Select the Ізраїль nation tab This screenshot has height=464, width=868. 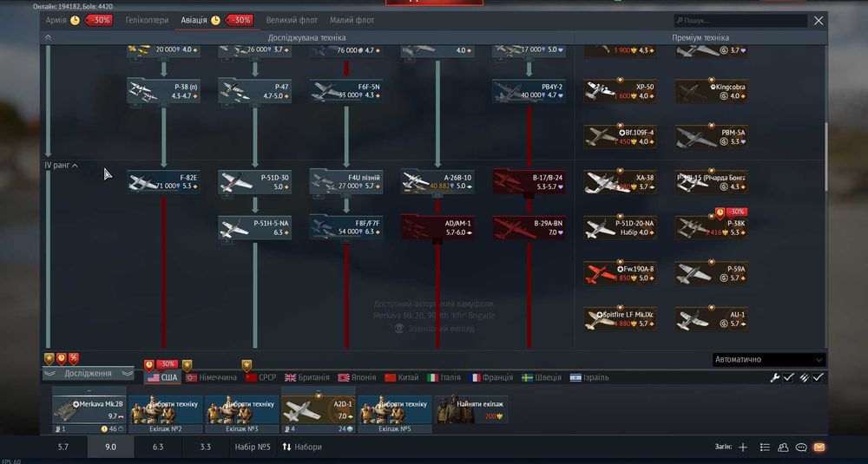[x=589, y=378]
